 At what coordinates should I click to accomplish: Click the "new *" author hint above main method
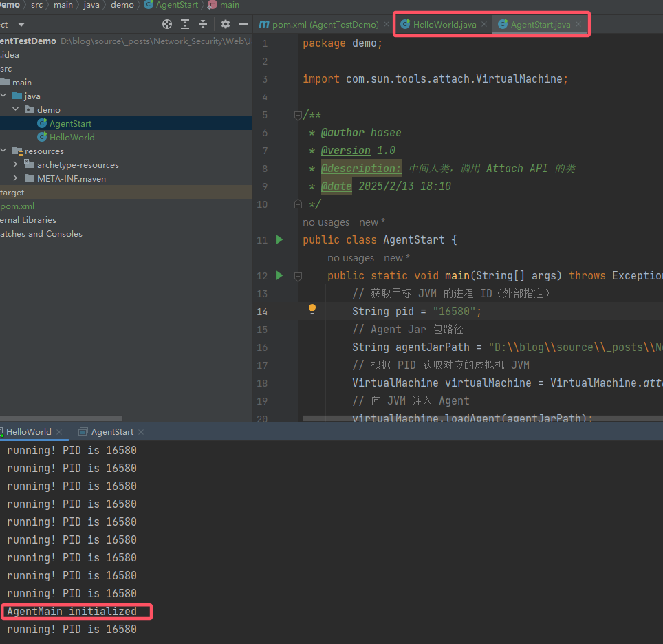[397, 258]
